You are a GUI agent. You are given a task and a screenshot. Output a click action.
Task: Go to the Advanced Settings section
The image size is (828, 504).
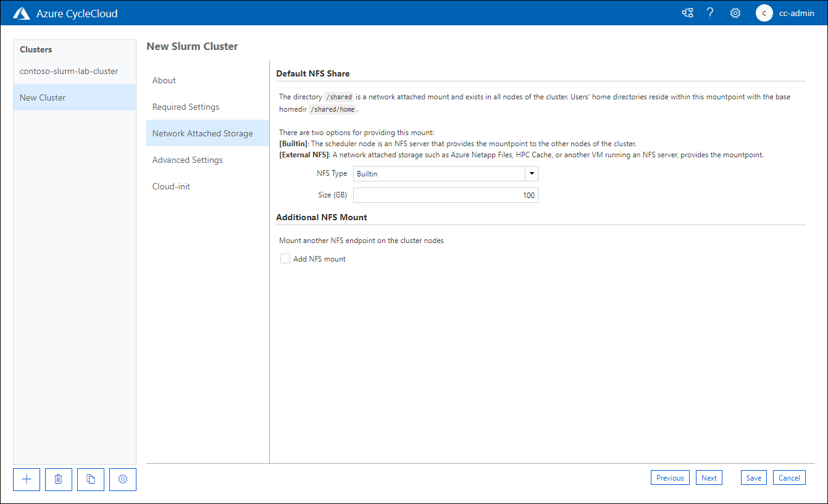187,160
